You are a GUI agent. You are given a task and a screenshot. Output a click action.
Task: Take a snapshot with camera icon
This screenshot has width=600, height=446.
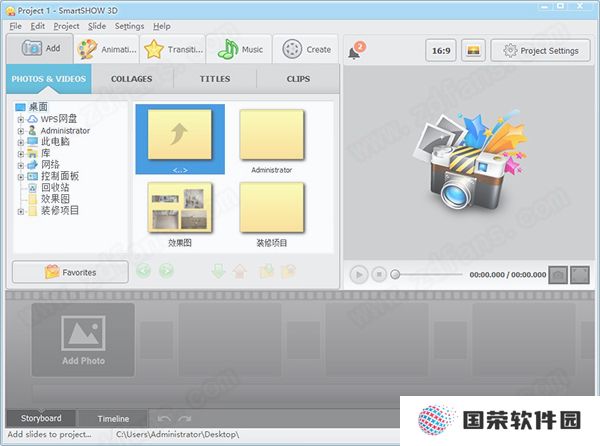[x=558, y=275]
